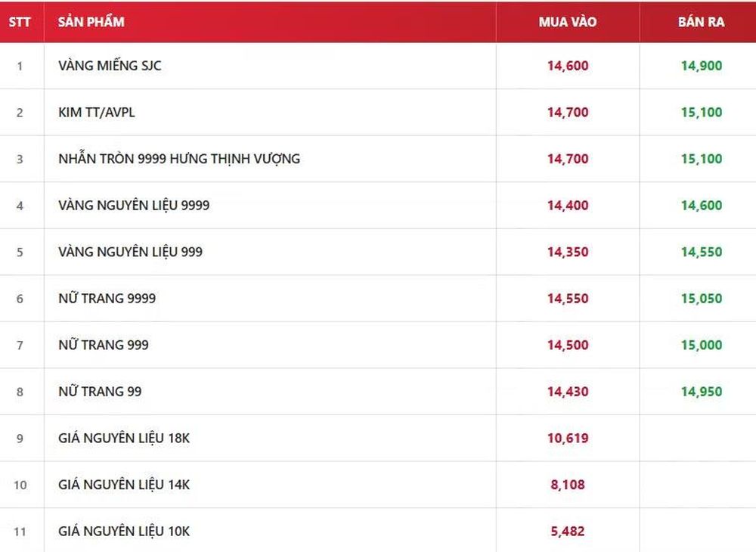Click the 10,619 buy price for 18K
The width and height of the screenshot is (756, 552).
pos(568,439)
